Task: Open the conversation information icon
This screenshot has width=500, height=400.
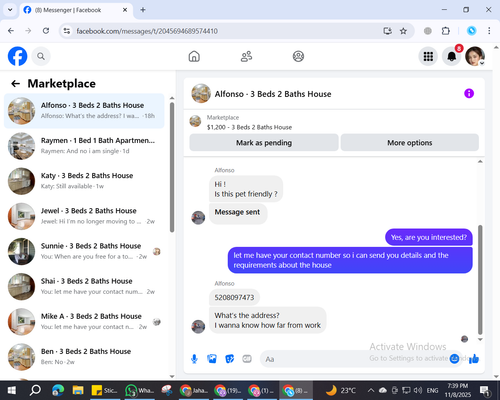Action: (469, 94)
